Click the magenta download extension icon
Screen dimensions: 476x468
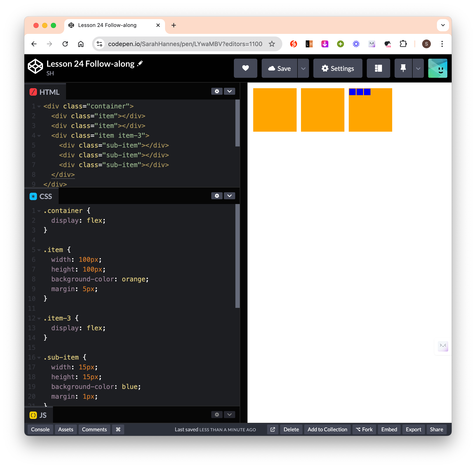pos(325,44)
